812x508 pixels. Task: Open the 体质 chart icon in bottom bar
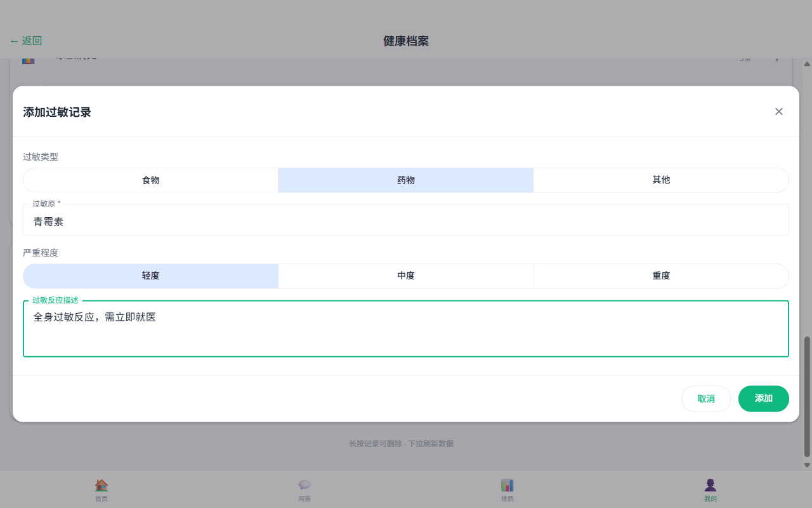click(507, 486)
